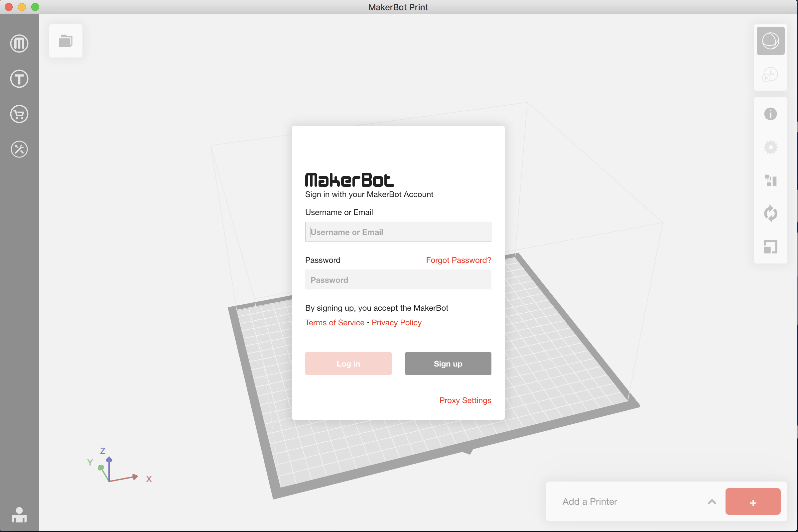Show the model info icon
798x532 pixels.
[x=770, y=114]
